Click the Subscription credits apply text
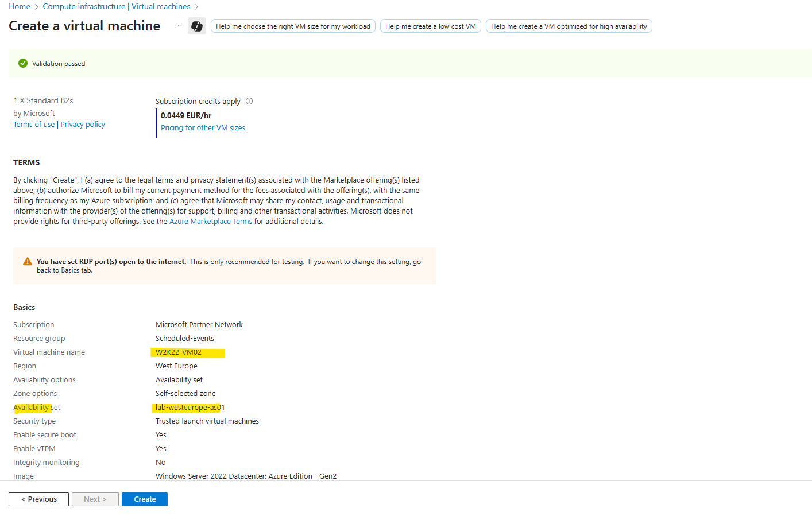Screen dimensions: 812x516 [198, 102]
